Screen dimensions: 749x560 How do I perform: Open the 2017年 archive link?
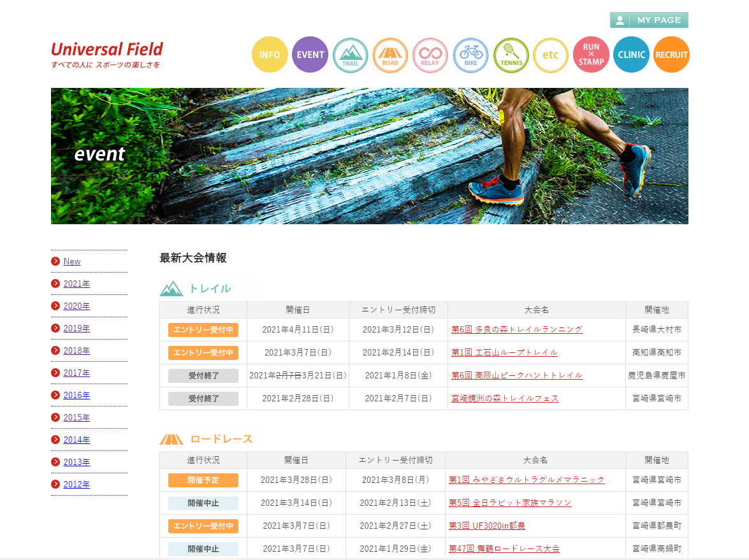click(76, 373)
